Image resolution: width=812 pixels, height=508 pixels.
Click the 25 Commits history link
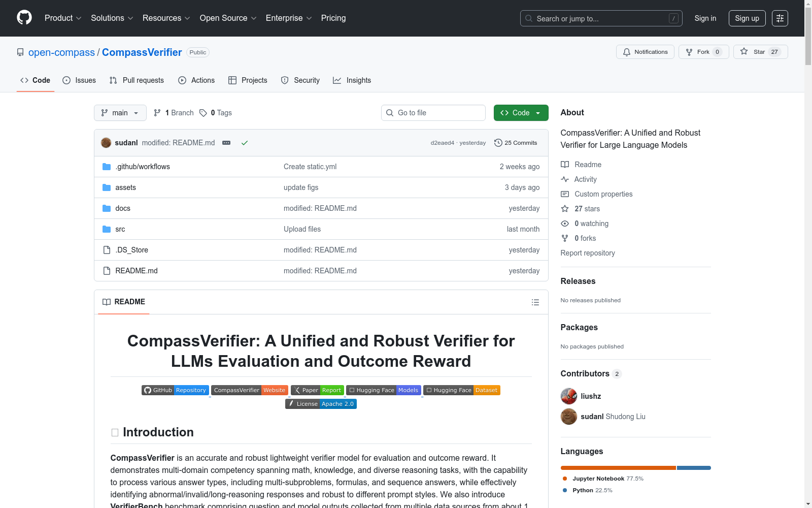(516, 143)
